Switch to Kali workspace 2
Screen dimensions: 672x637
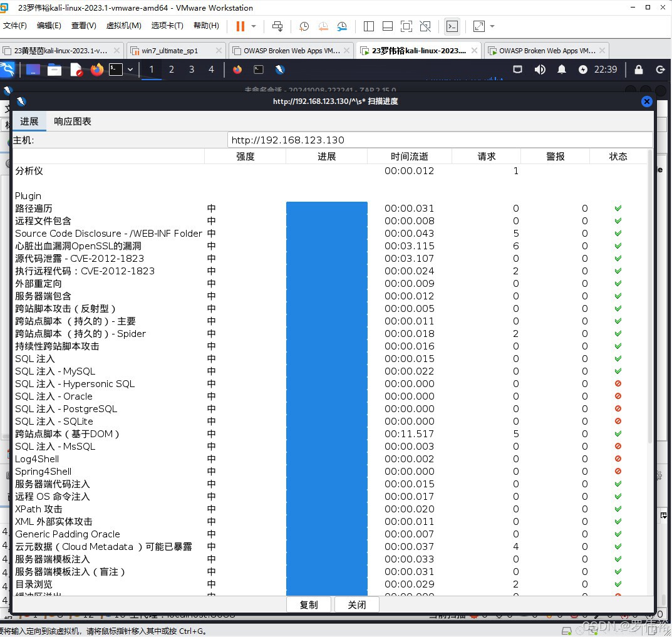[x=172, y=70]
